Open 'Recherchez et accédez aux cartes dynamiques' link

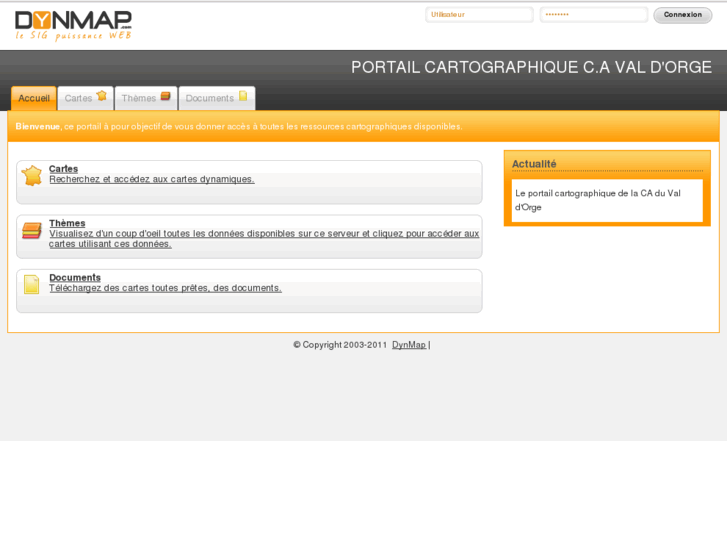pyautogui.click(x=152, y=179)
